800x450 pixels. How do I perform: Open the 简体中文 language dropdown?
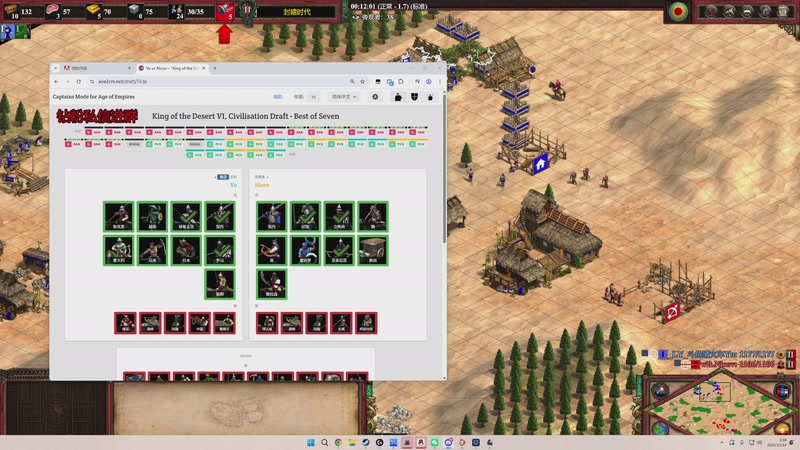344,97
